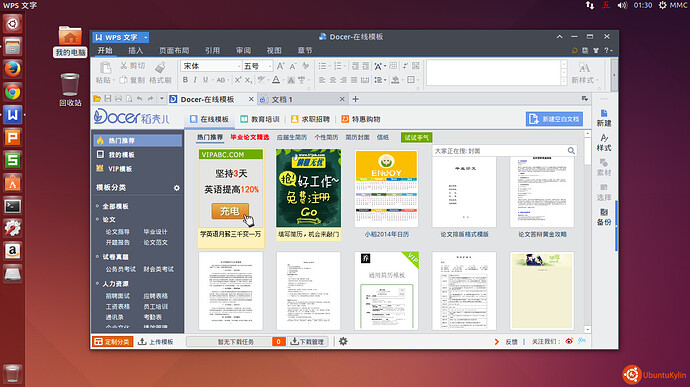The height and width of the screenshot is (387, 690).
Task: Click the 下载管理 button
Action: pos(308,342)
